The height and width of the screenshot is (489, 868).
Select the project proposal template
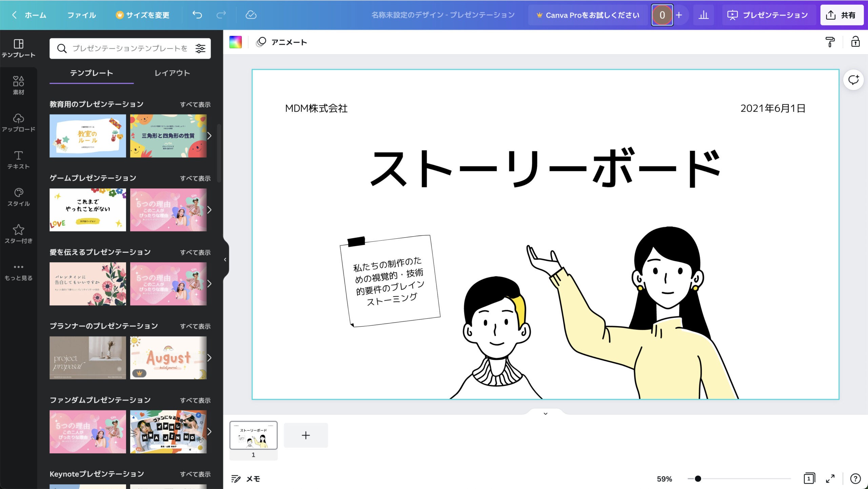coord(87,358)
